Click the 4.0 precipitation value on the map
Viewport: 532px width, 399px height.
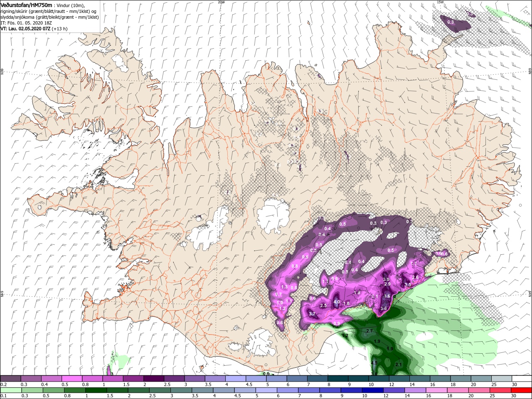coord(337,302)
